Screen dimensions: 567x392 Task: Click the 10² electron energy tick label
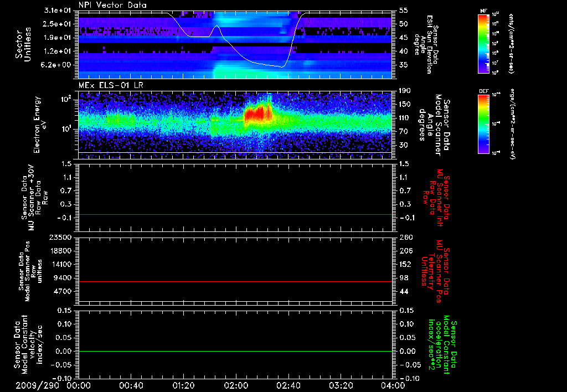(68, 100)
